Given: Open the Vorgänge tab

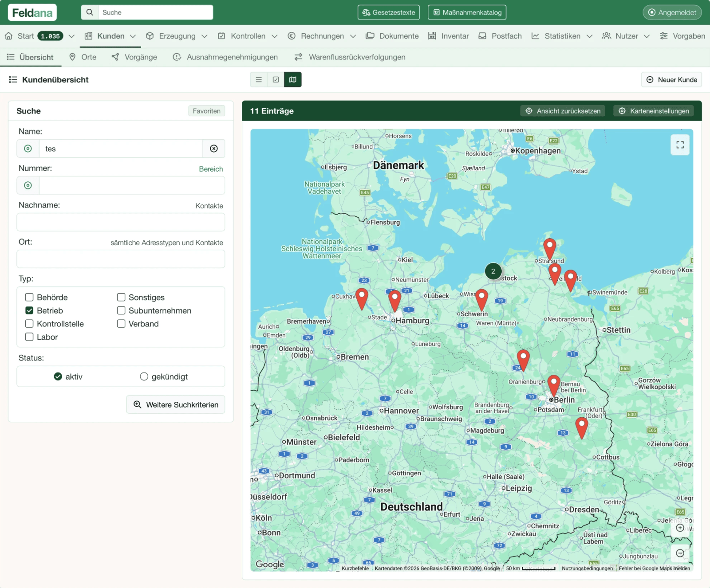Looking at the screenshot, I should (x=134, y=57).
